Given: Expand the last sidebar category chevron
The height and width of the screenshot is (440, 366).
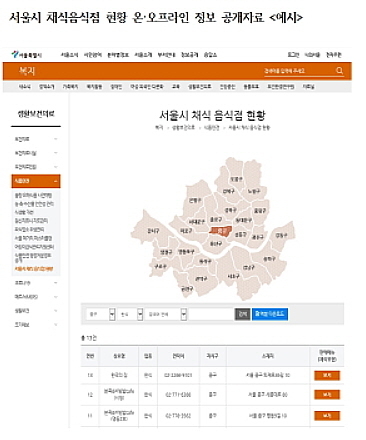Looking at the screenshot, I should (56, 324).
